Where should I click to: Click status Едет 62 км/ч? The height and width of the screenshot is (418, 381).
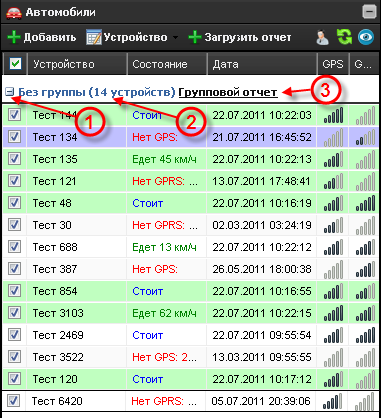164,313
